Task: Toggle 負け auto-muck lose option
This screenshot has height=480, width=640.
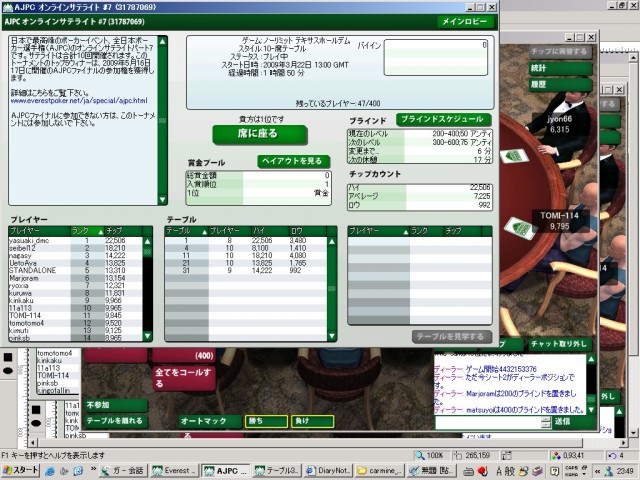Action: pyautogui.click(x=313, y=421)
